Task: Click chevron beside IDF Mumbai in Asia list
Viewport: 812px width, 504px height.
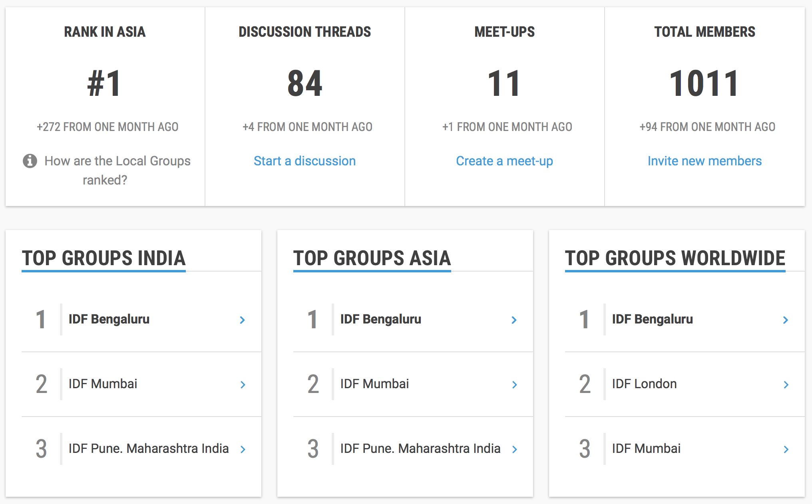Action: tap(514, 385)
